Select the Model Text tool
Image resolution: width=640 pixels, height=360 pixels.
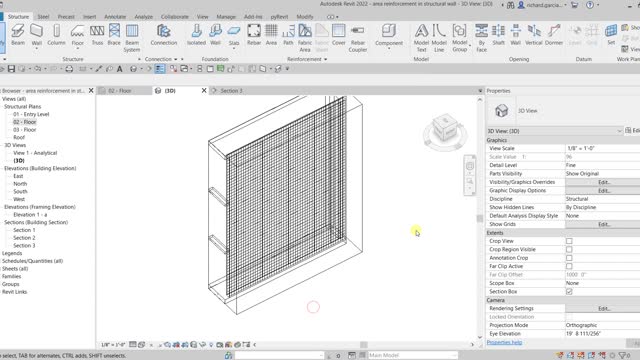421,38
